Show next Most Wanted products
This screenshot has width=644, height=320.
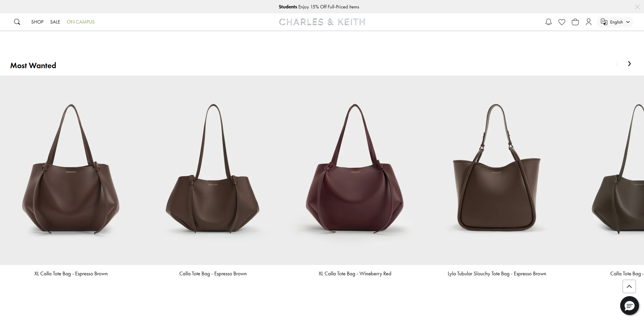pos(629,64)
